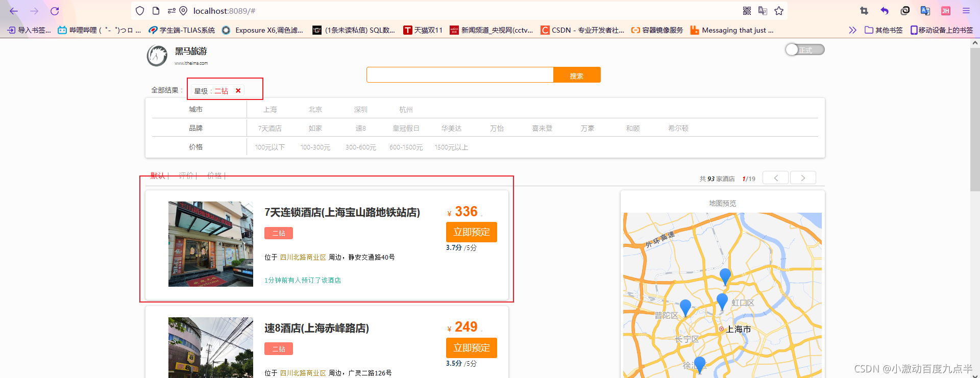Open the 其他书签 bookmarks folder
This screenshot has width=980, height=378.
coord(884,30)
